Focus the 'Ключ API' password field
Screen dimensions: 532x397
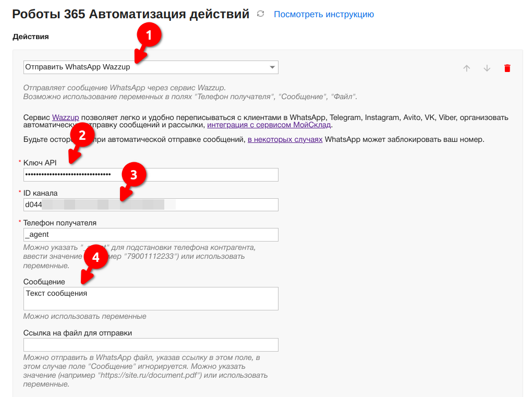[151, 175]
